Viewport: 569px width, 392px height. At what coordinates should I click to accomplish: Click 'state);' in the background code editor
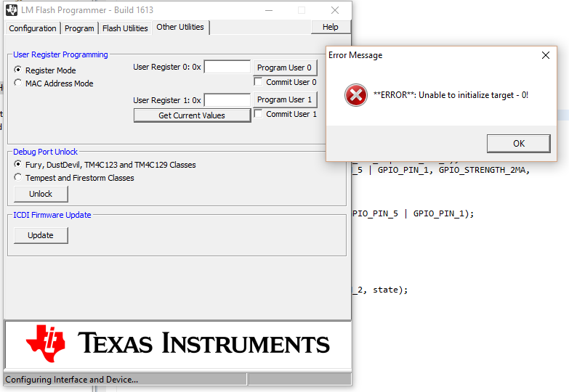390,290
